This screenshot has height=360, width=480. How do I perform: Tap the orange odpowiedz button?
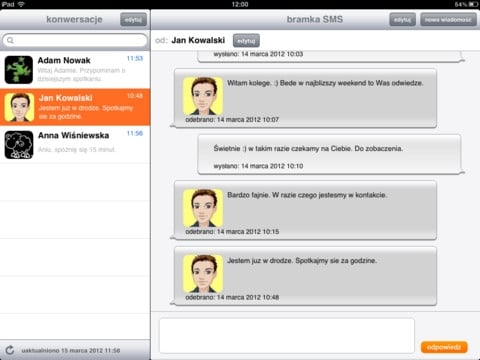(x=444, y=347)
